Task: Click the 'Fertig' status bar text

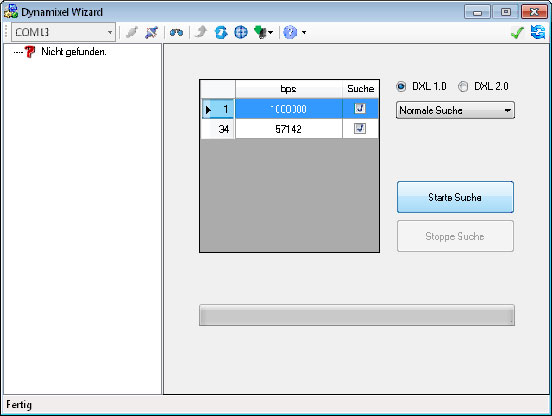Action: pyautogui.click(x=19, y=405)
